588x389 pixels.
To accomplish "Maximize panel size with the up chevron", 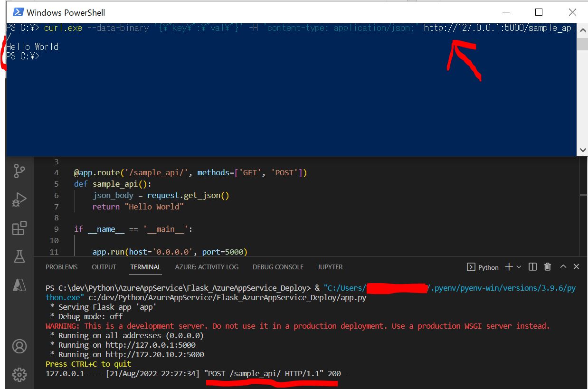I will coord(563,267).
